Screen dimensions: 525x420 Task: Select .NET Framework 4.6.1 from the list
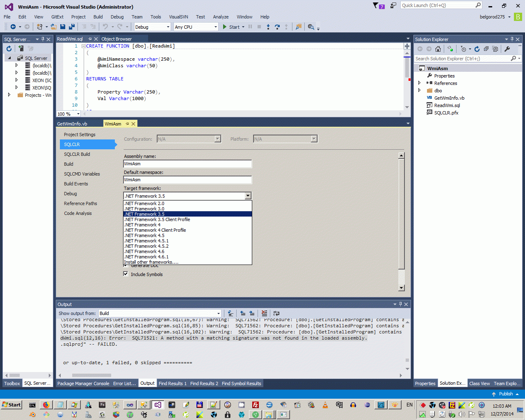click(188, 257)
